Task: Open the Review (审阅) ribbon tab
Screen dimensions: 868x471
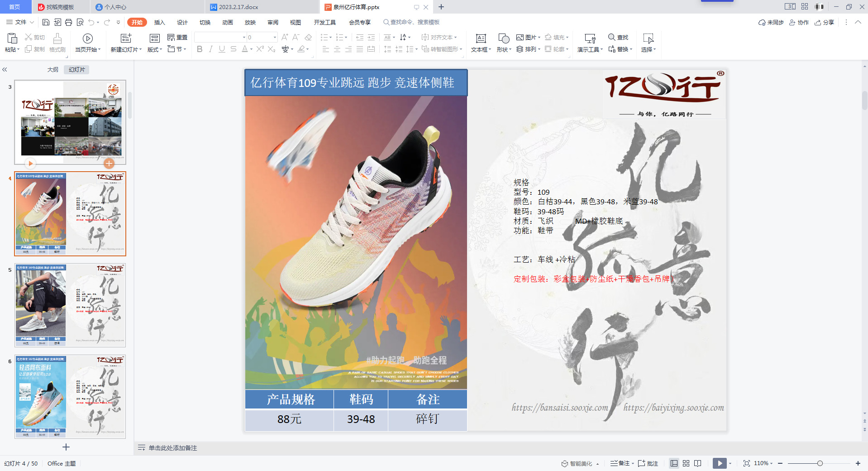Action: tap(273, 22)
